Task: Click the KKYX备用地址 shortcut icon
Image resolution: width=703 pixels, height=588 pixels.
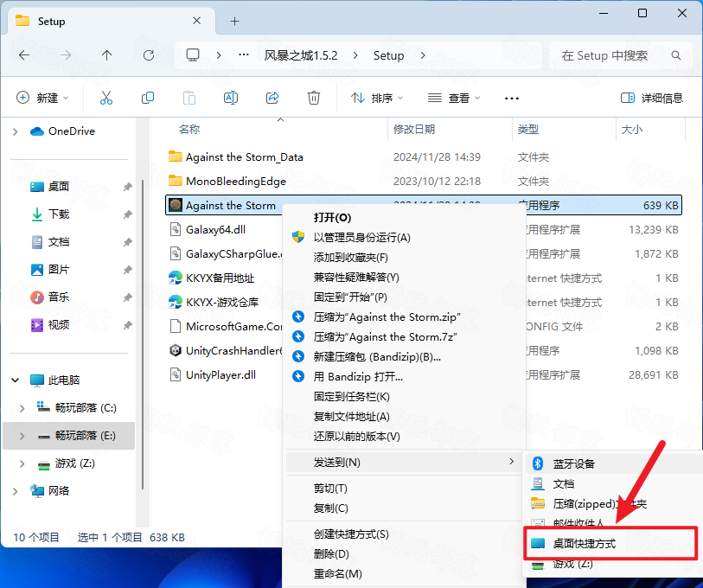Action: 176,278
